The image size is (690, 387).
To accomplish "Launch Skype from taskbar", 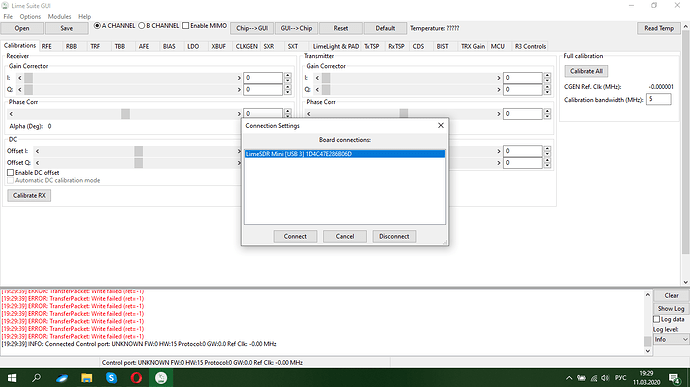I will 111,378.
